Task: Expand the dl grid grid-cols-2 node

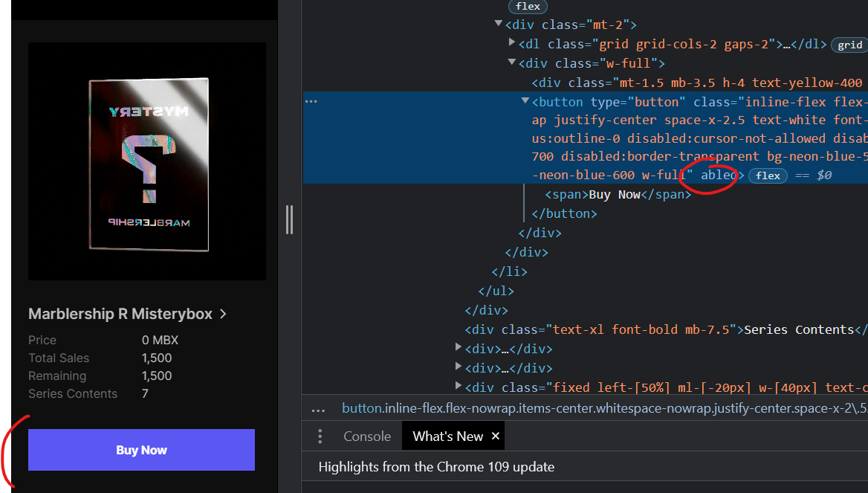Action: [x=512, y=44]
